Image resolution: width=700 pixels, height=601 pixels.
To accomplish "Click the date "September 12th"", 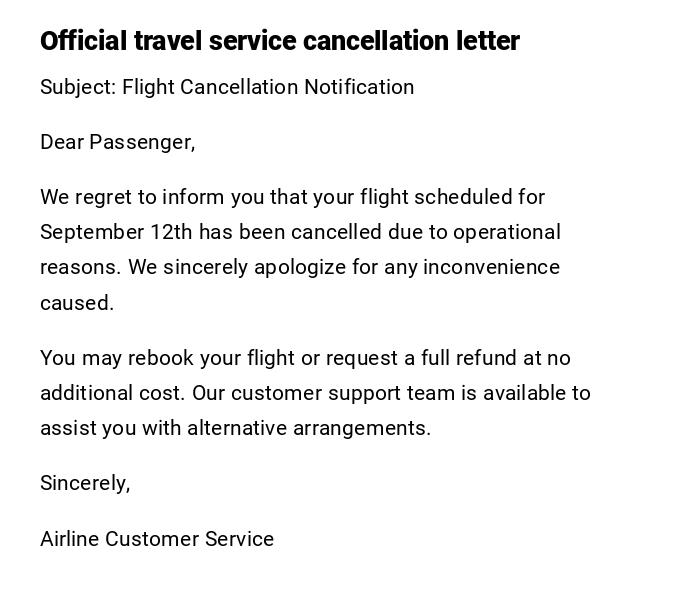I will tap(116, 232).
